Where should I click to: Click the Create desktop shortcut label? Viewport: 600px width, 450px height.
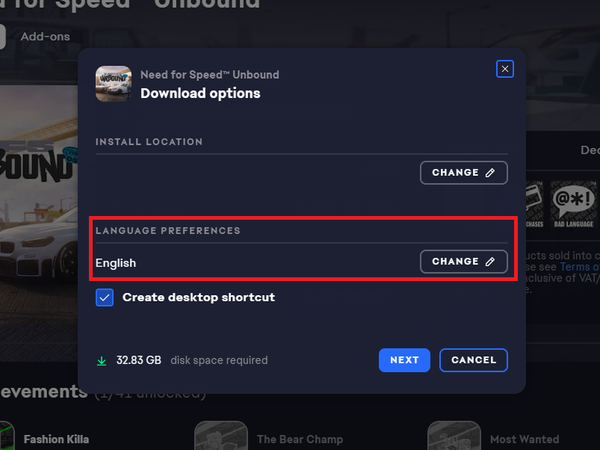click(x=198, y=297)
